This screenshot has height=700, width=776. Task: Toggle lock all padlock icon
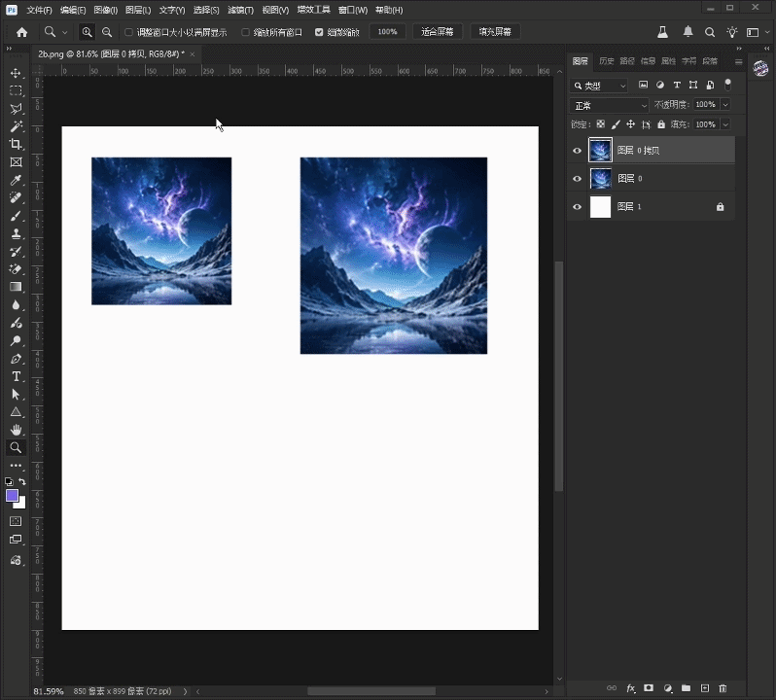point(661,124)
